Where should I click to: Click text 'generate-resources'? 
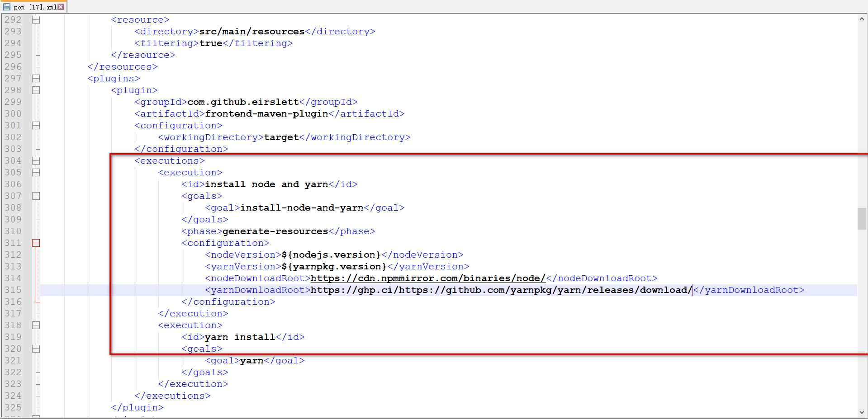pos(275,231)
